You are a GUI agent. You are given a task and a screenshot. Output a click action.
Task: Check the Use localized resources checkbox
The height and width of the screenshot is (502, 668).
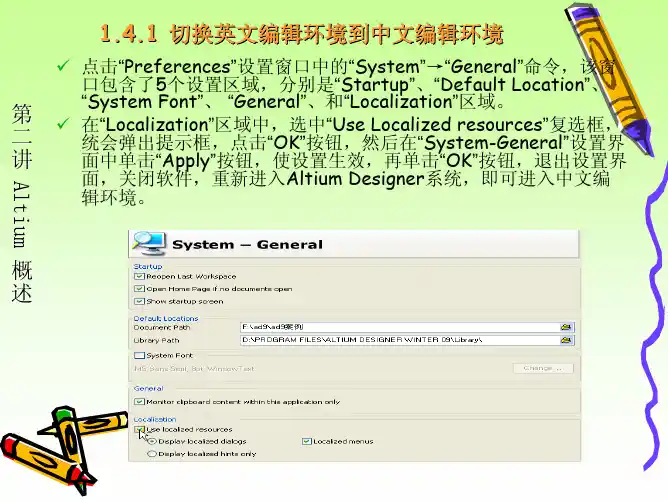pos(139,429)
